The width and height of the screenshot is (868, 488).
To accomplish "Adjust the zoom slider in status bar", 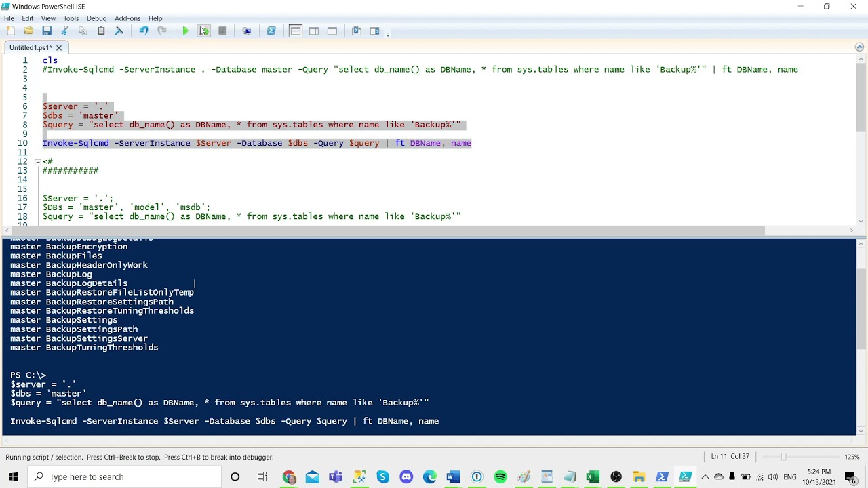I will coord(784,457).
